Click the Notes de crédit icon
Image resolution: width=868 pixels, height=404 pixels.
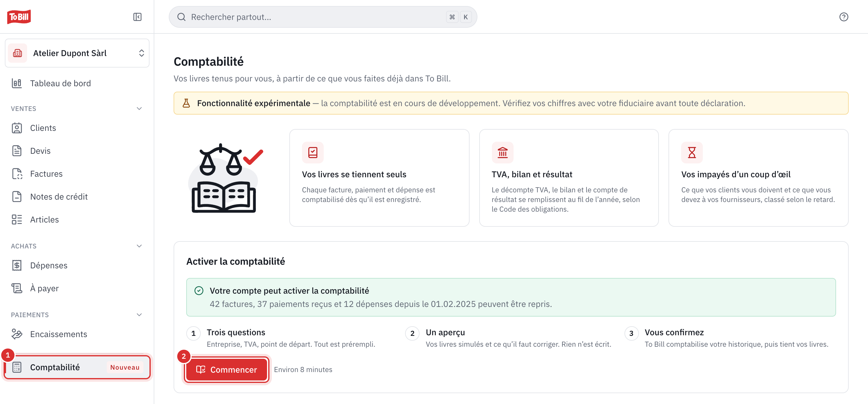point(17,197)
